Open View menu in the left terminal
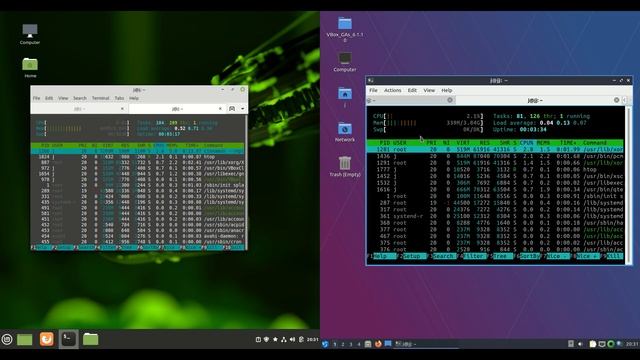 [63, 98]
